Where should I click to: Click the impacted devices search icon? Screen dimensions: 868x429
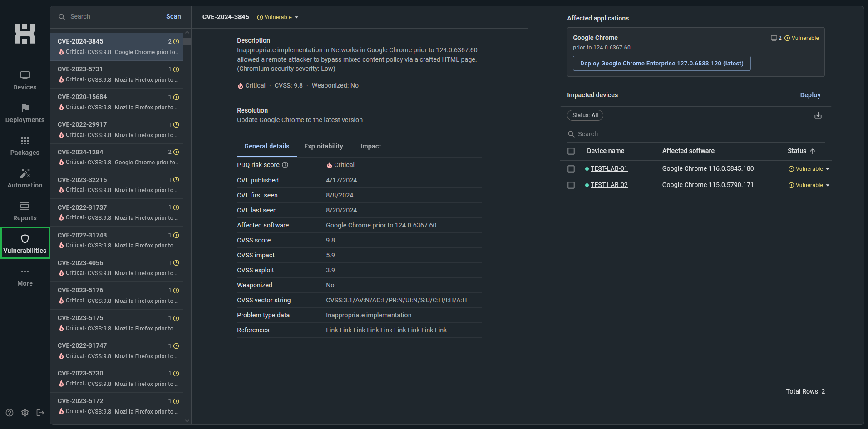point(571,134)
